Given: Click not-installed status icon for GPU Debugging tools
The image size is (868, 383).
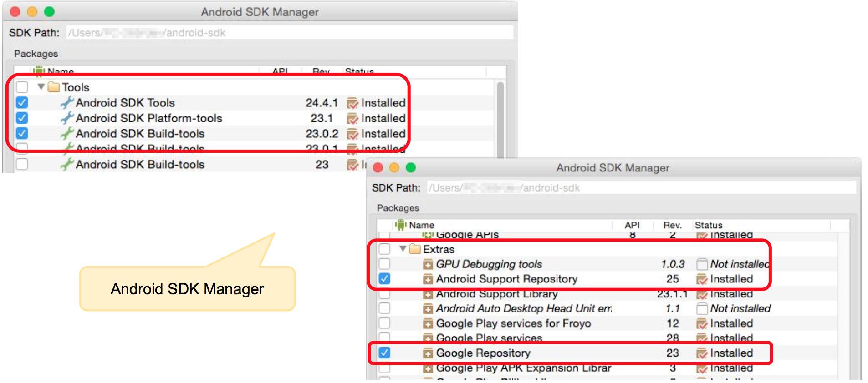Looking at the screenshot, I should (x=702, y=264).
